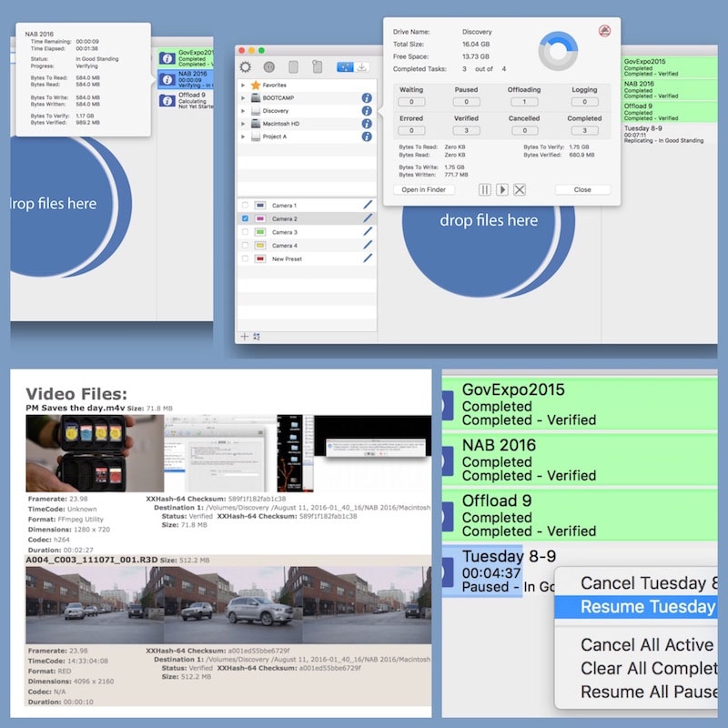Enable the Camera 1 checkbox
The height and width of the screenshot is (728, 728).
coord(245,206)
